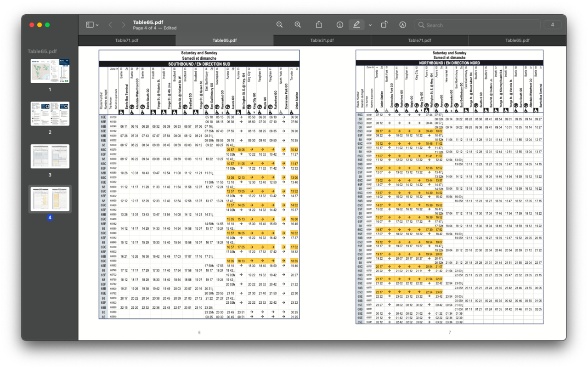The height and width of the screenshot is (369, 588).
Task: Click trip number 65130 in Southbound table
Action: click(113, 117)
